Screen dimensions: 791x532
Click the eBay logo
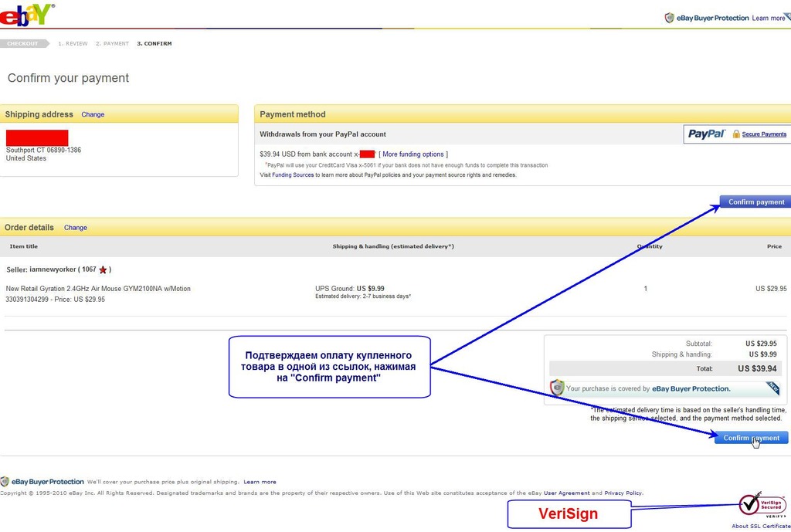[x=26, y=14]
